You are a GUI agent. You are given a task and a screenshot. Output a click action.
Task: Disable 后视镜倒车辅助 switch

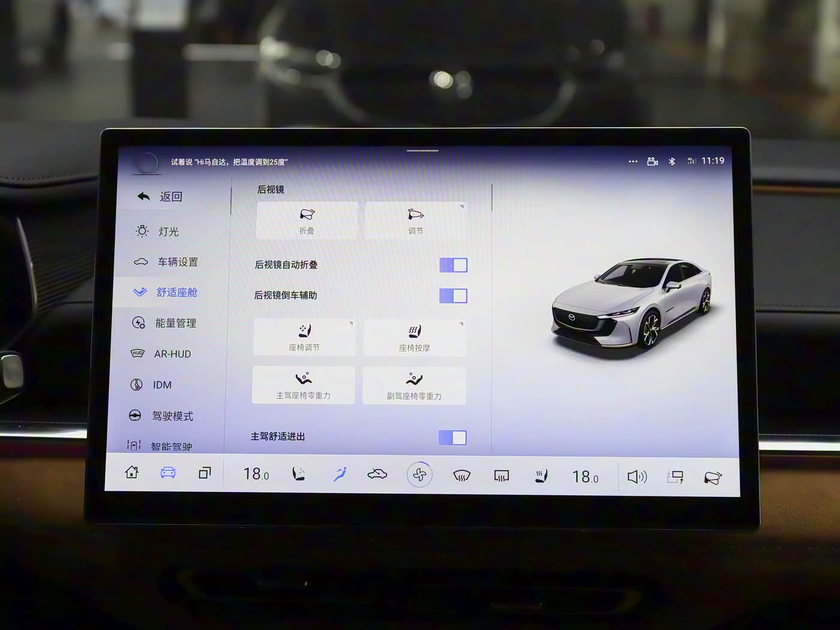[x=453, y=296]
